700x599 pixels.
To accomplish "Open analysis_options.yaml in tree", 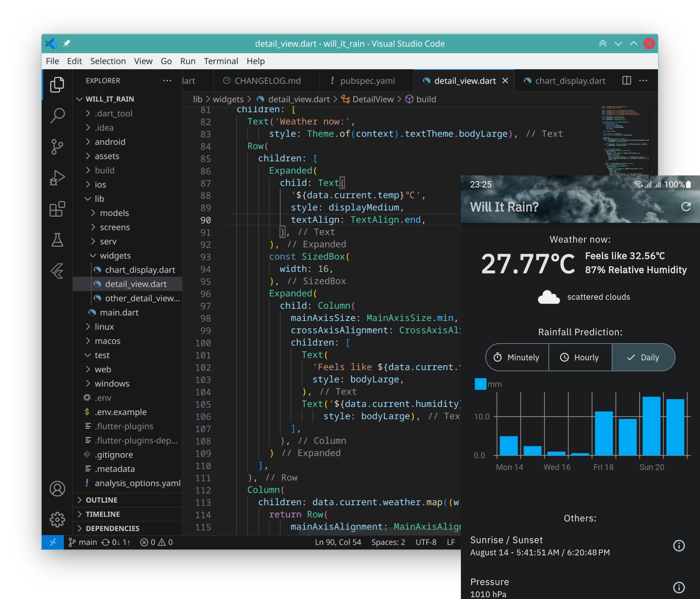I will click(128, 483).
